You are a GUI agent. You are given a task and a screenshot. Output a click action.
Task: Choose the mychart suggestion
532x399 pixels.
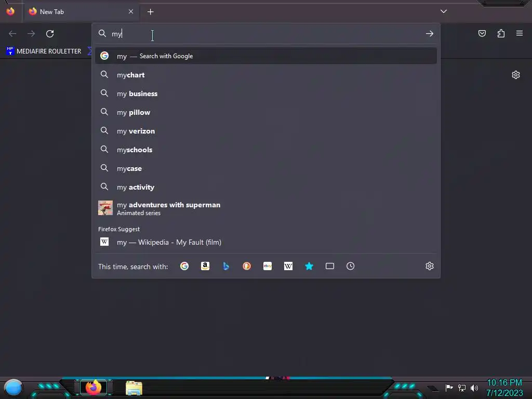click(266, 75)
